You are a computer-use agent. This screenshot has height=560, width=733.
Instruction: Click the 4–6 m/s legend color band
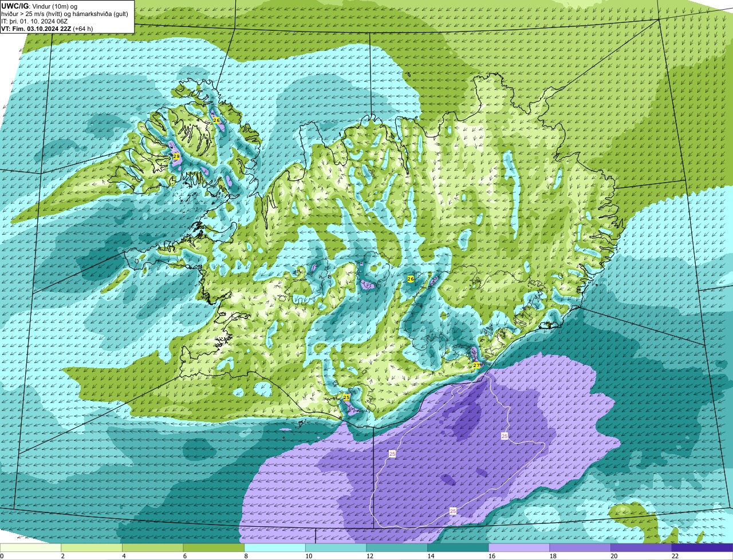coord(152,548)
